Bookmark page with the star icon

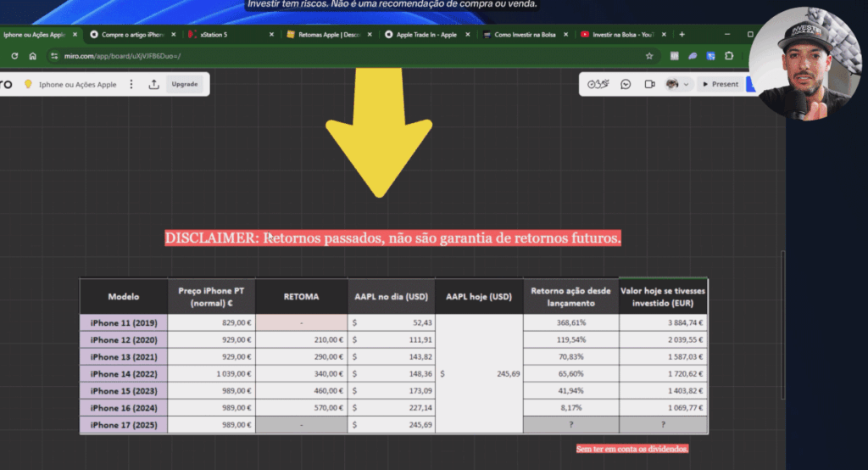(649, 56)
